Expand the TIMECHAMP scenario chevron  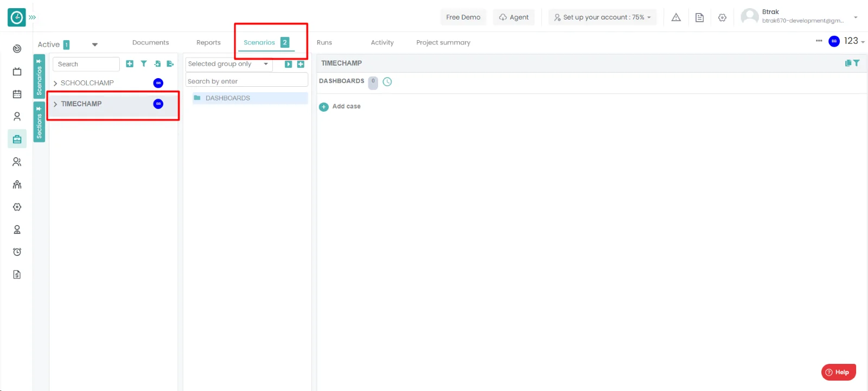click(x=55, y=104)
